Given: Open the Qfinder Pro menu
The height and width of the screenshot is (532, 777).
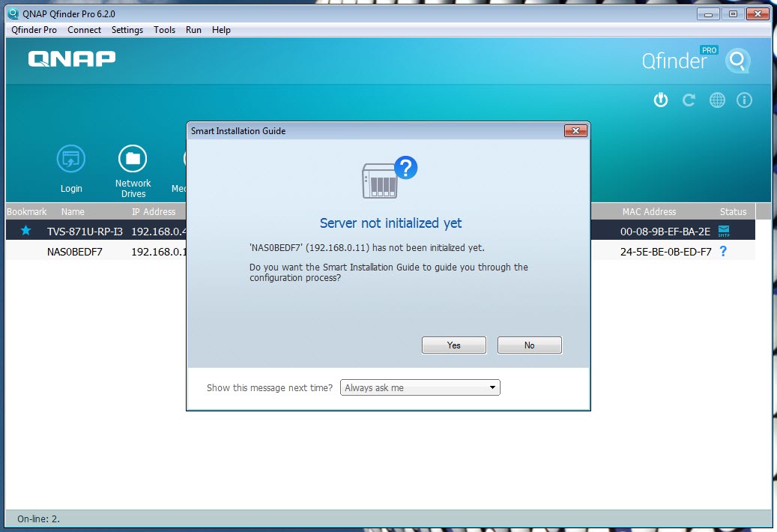Looking at the screenshot, I should [34, 30].
